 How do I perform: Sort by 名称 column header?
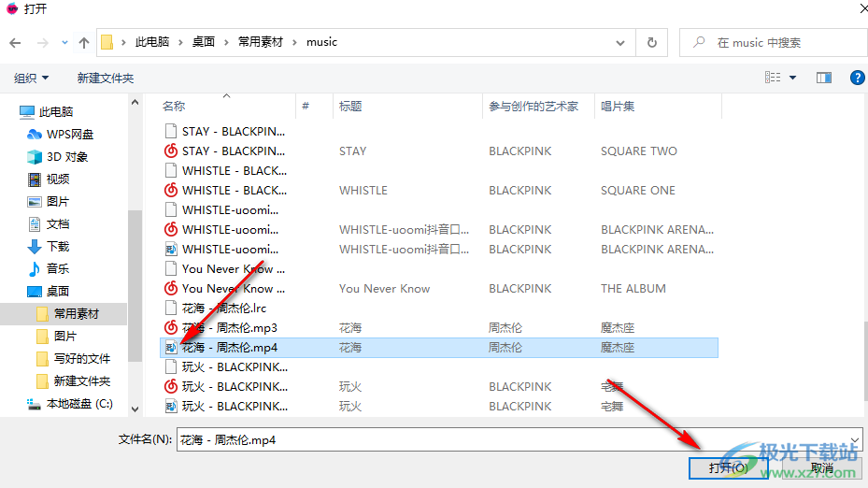coord(174,107)
